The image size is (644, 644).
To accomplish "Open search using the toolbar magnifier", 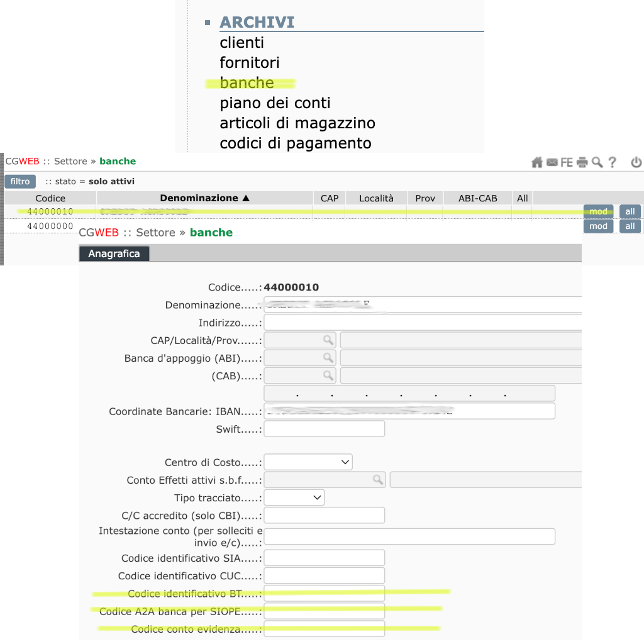I will point(597,162).
